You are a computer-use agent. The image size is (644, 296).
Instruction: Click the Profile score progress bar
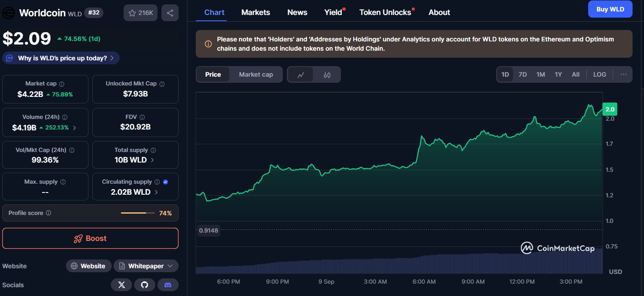coord(138,213)
